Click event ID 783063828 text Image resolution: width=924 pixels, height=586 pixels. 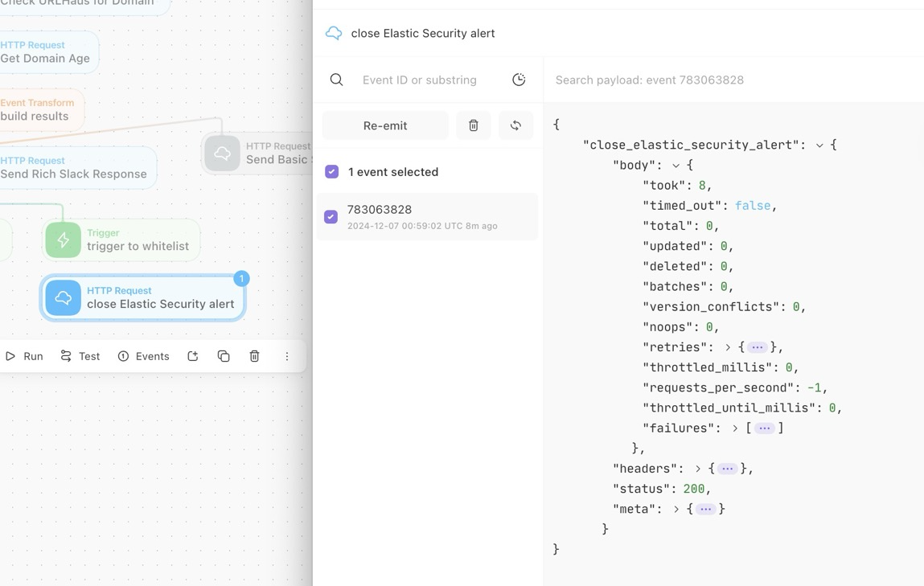coord(380,210)
